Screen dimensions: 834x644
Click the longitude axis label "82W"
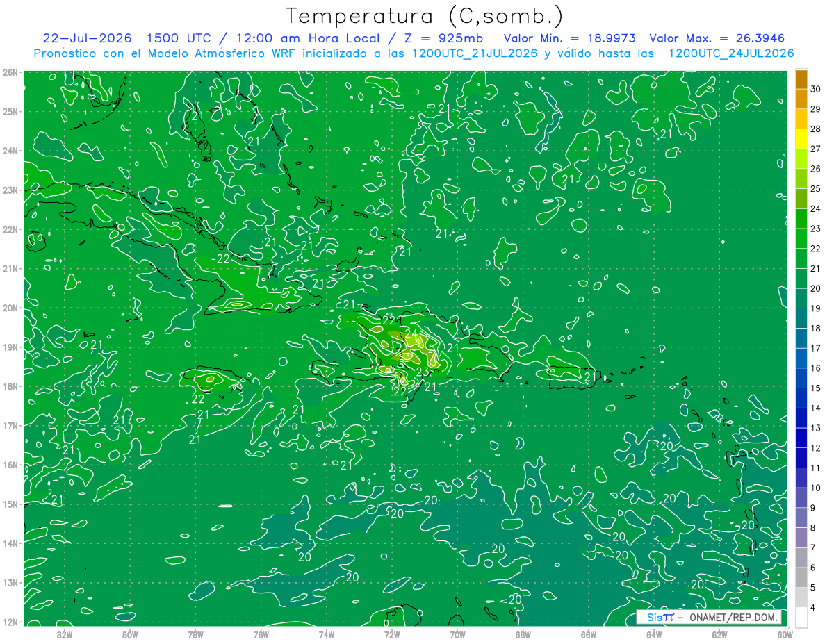[x=64, y=634]
